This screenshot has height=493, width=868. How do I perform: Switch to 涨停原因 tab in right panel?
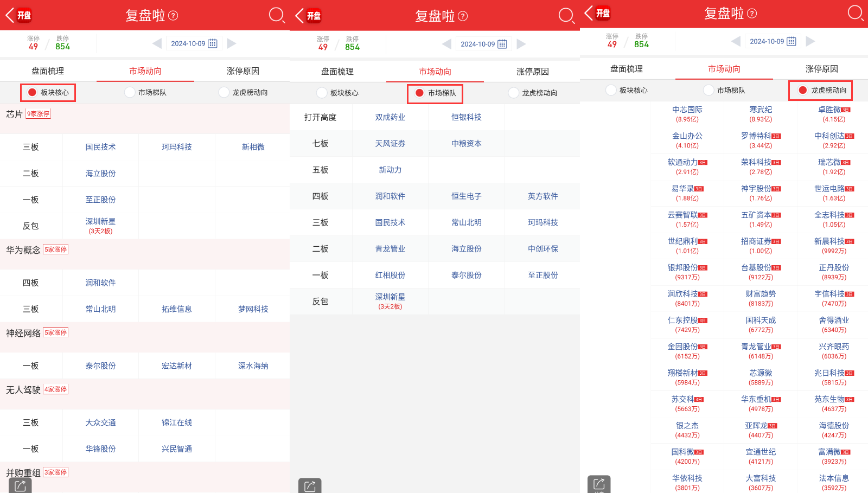(x=822, y=69)
